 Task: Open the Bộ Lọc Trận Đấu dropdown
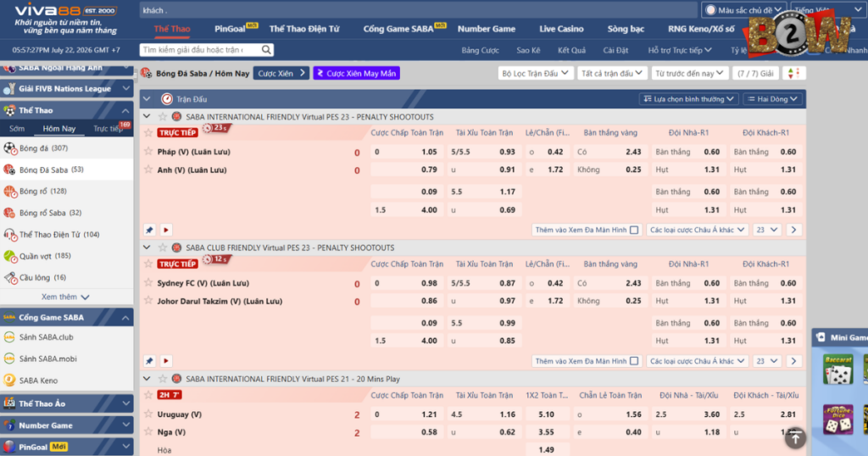(x=535, y=73)
